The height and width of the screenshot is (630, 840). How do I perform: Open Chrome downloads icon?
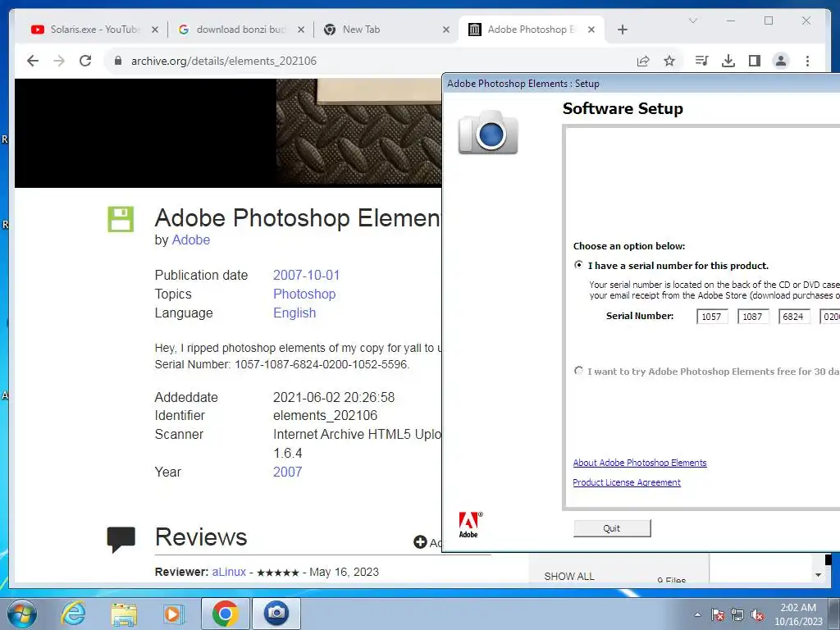(728, 61)
